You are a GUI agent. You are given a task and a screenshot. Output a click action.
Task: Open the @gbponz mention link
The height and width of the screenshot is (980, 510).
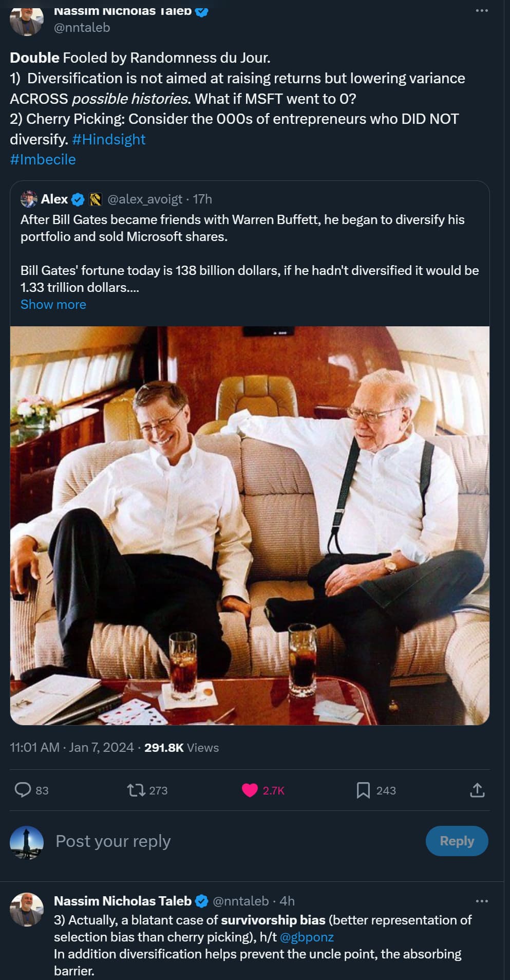coord(307,937)
